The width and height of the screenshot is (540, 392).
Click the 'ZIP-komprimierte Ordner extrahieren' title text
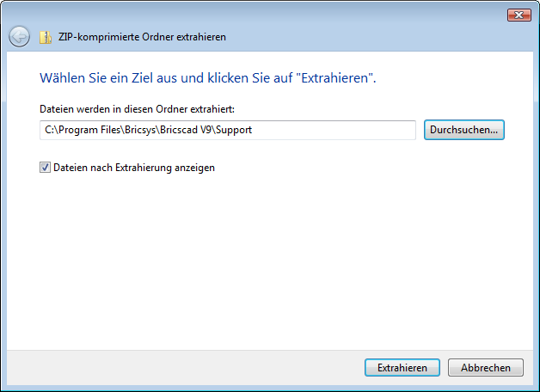[142, 37]
